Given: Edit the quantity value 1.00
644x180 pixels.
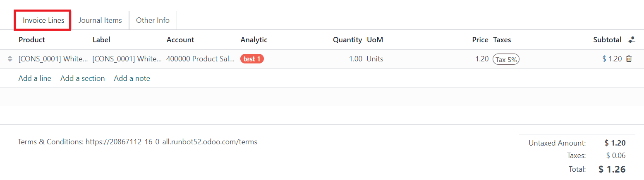Looking at the screenshot, I should (x=355, y=59).
